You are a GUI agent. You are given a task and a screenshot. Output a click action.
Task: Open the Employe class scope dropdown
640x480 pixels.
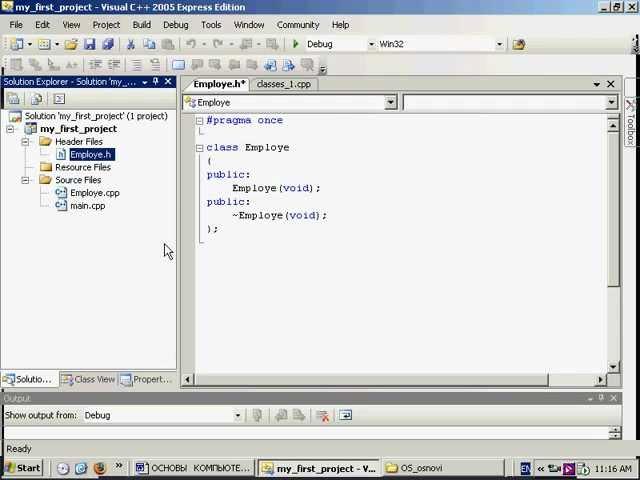(390, 102)
